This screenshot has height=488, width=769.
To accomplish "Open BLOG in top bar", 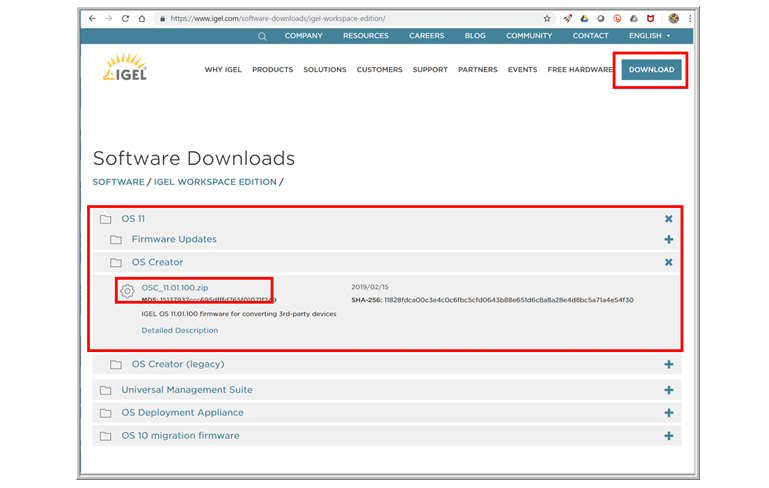I will 475,36.
